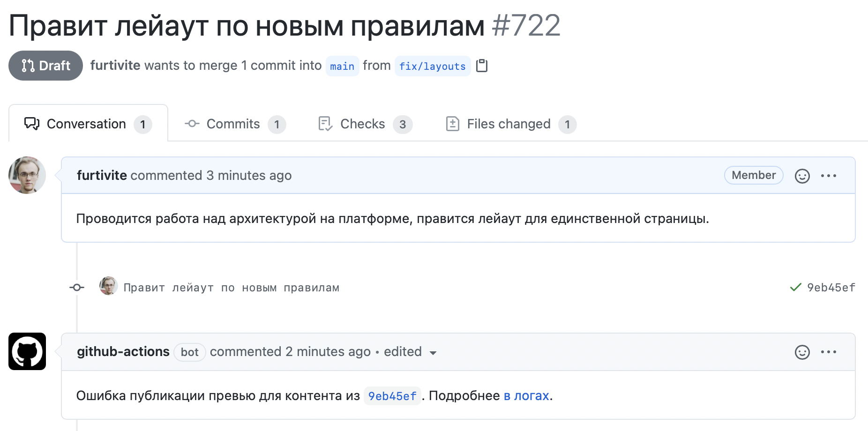Open the kebab menu on furtivite's comment

tap(829, 175)
